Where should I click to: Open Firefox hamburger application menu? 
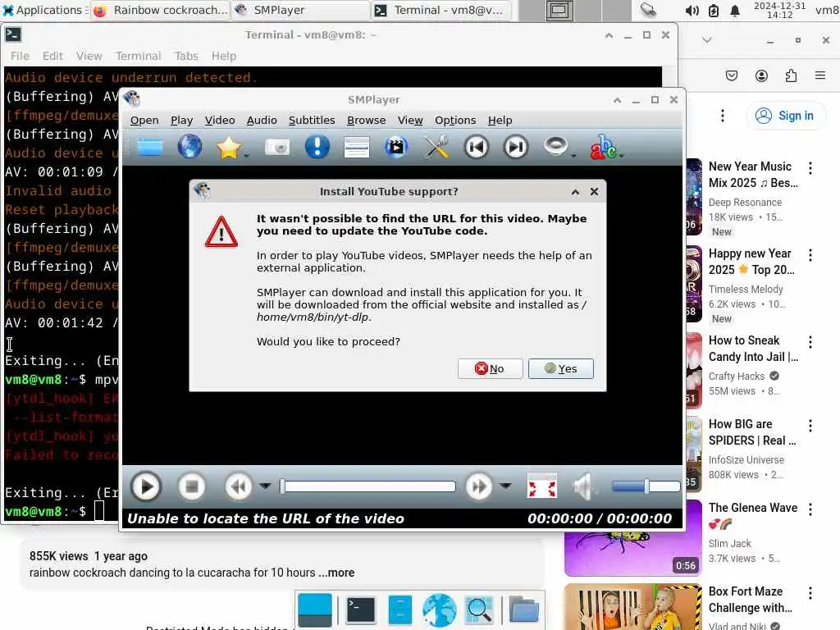[x=820, y=75]
